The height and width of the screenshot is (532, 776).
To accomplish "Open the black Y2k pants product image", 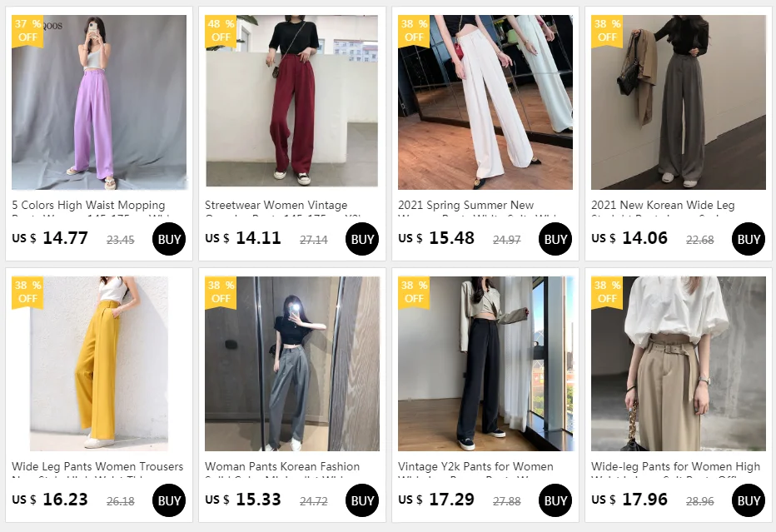I will click(x=485, y=364).
